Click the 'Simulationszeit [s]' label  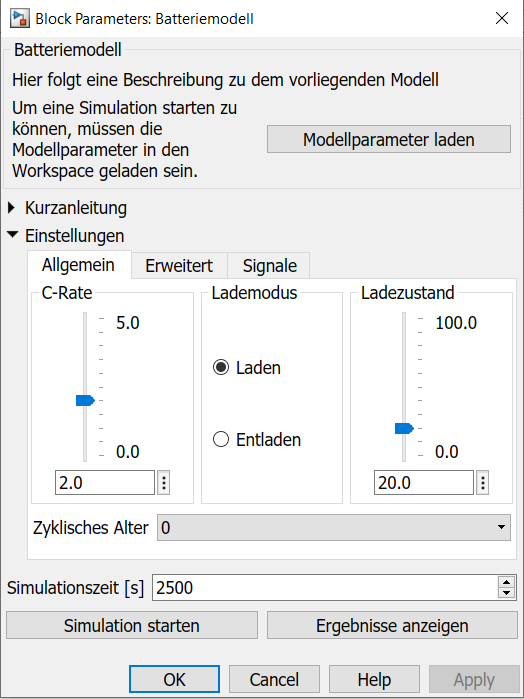76,588
